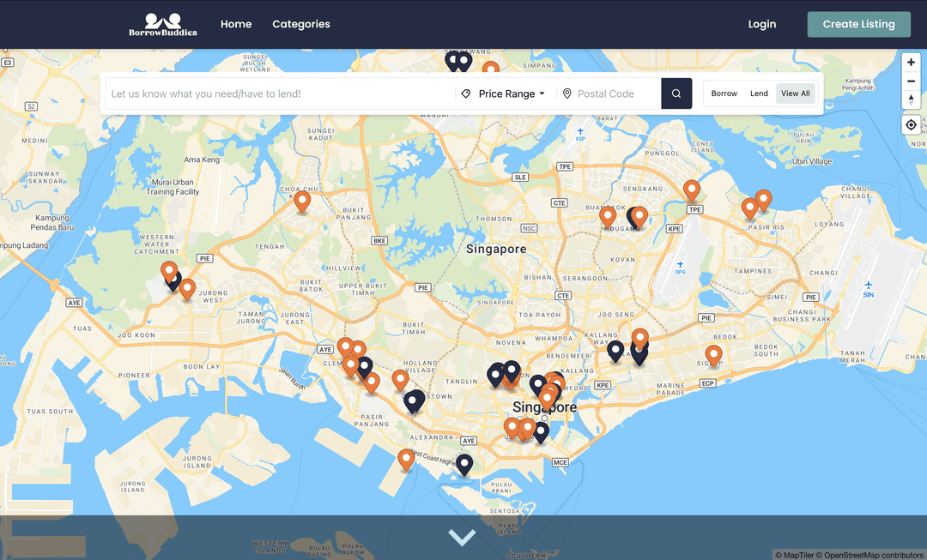Filter listings to Lend only
This screenshot has width=927, height=560.
click(x=759, y=93)
